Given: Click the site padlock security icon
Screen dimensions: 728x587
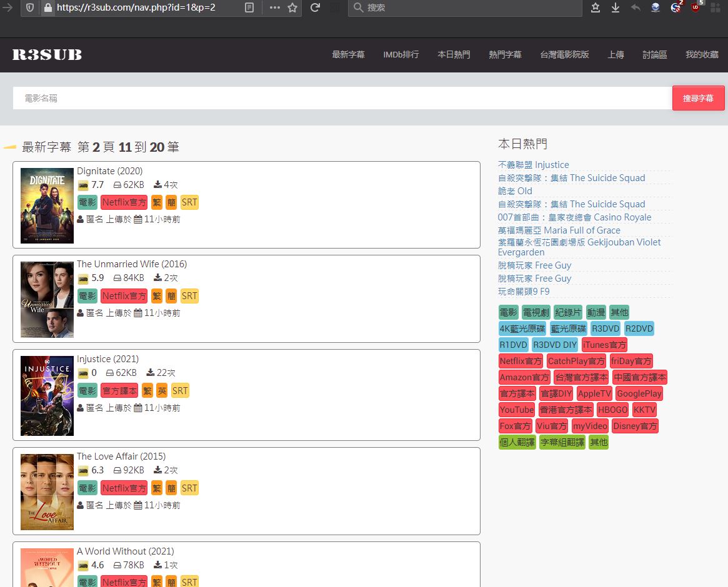Looking at the screenshot, I should (48, 7).
